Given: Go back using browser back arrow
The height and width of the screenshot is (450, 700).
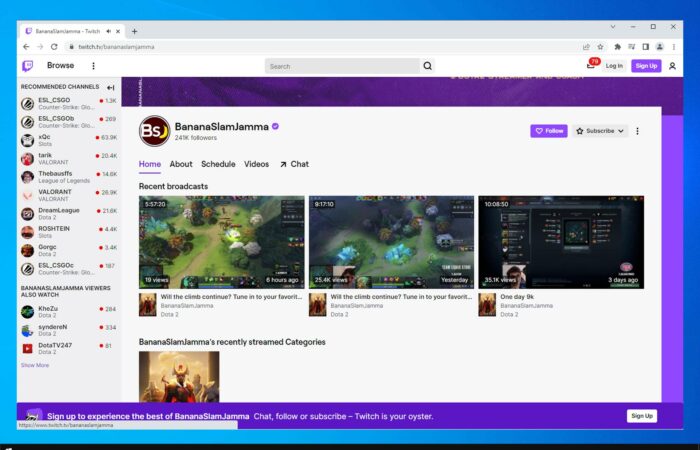Looking at the screenshot, I should tap(26, 46).
